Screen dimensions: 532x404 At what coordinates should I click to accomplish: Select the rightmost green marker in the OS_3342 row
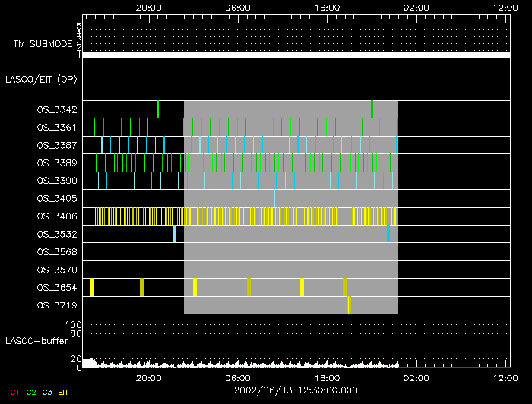372,109
